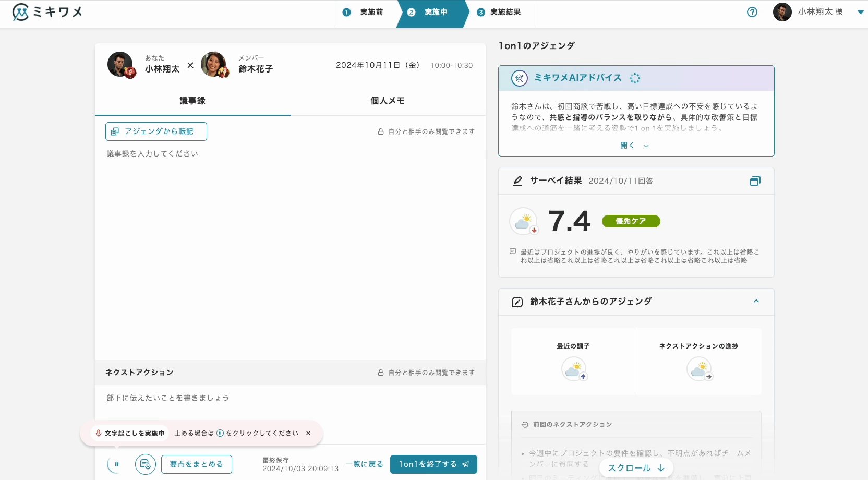Open the help question mark icon
Image resolution: width=868 pixels, height=480 pixels.
click(752, 12)
